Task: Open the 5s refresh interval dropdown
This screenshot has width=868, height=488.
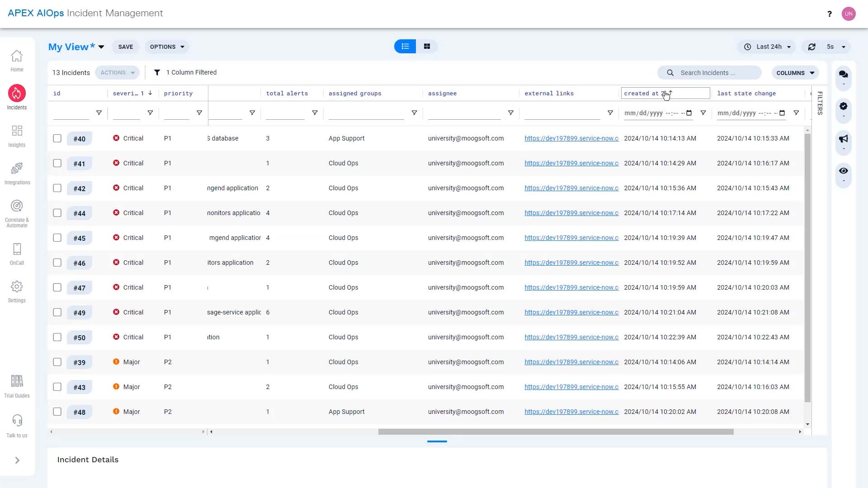Action: tap(836, 47)
